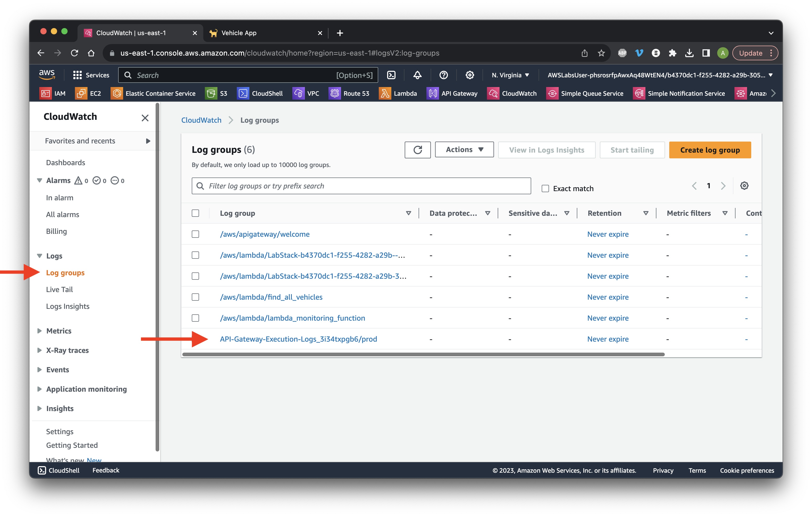Select the CloudWatch us-east-1 browser tab

[140, 33]
